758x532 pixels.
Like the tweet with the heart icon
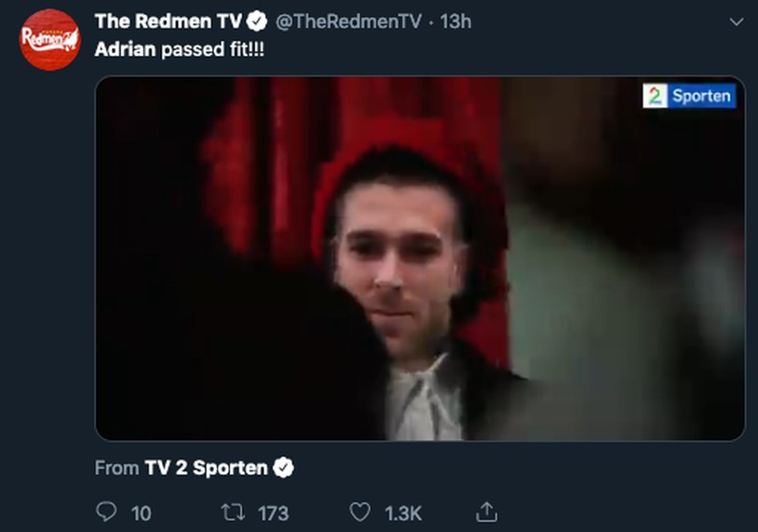[359, 512]
